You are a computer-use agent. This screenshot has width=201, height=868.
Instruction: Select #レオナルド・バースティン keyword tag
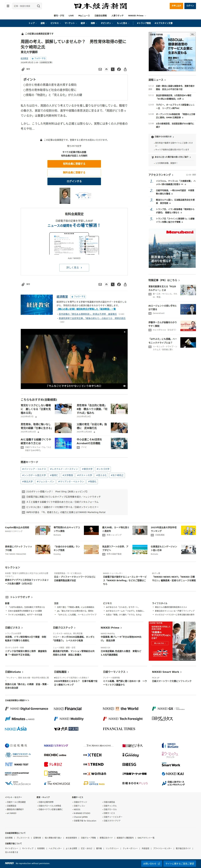tap(64, 469)
